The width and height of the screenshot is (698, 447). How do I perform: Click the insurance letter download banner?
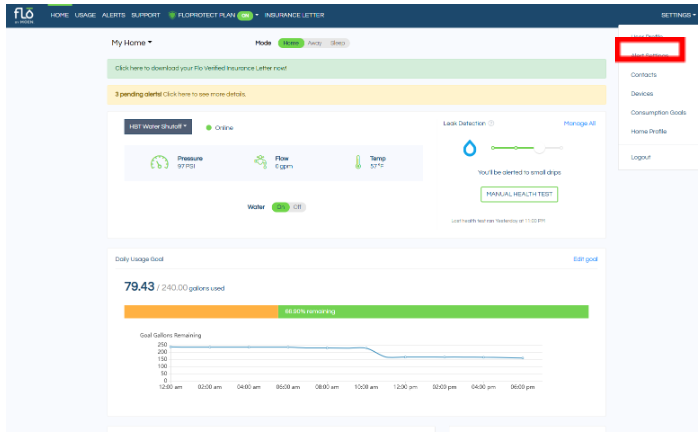357,69
